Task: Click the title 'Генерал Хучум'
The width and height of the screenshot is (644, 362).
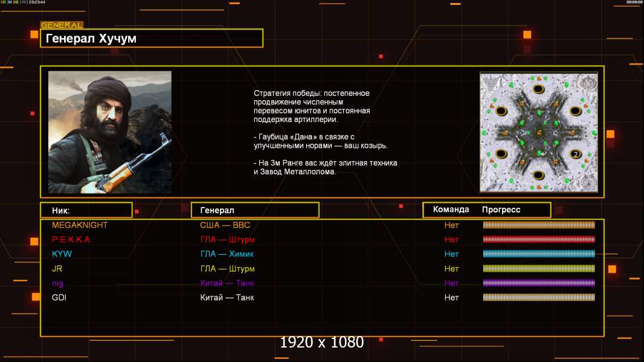Action: [91, 39]
